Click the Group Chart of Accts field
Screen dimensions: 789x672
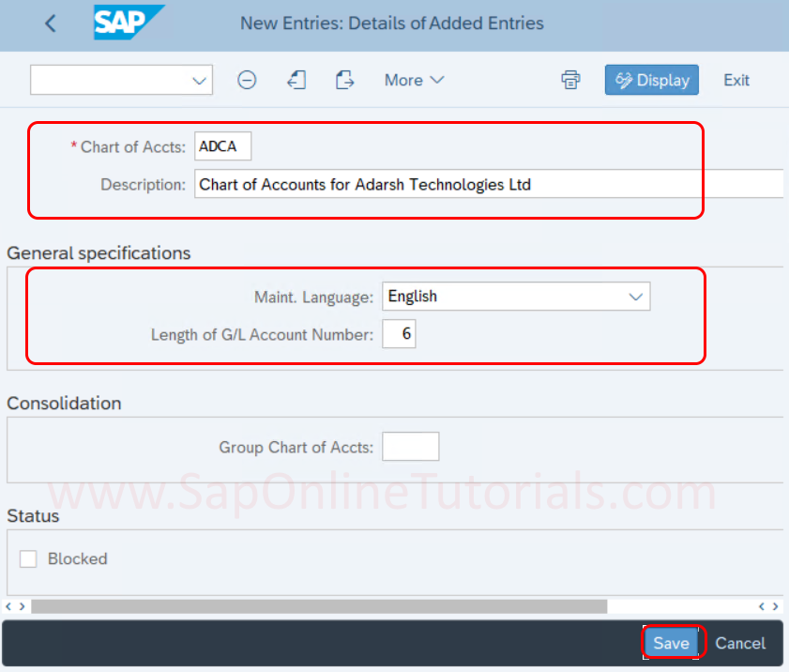pyautogui.click(x=410, y=446)
